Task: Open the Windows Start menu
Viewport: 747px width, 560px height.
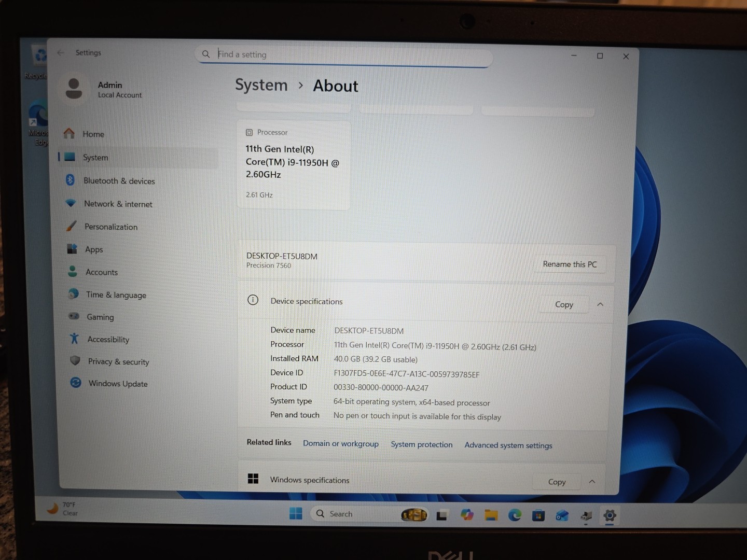Action: tap(296, 513)
